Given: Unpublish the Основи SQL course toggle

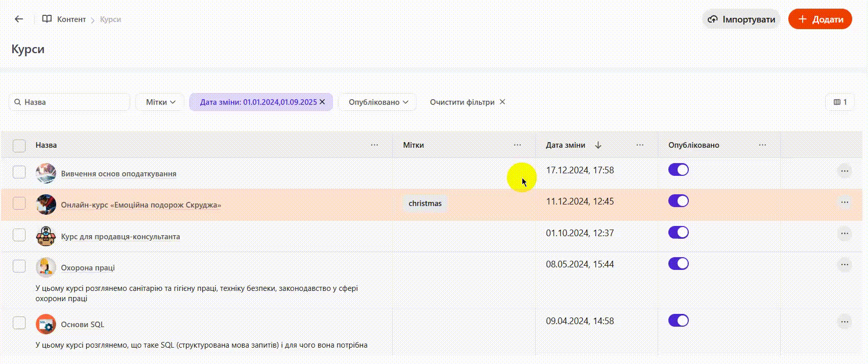Looking at the screenshot, I should coord(678,321).
